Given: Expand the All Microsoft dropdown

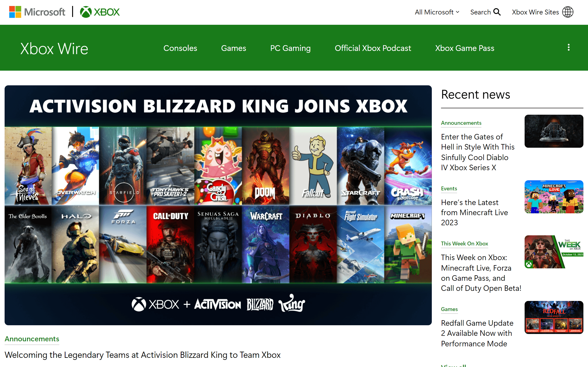Looking at the screenshot, I should click(x=437, y=12).
